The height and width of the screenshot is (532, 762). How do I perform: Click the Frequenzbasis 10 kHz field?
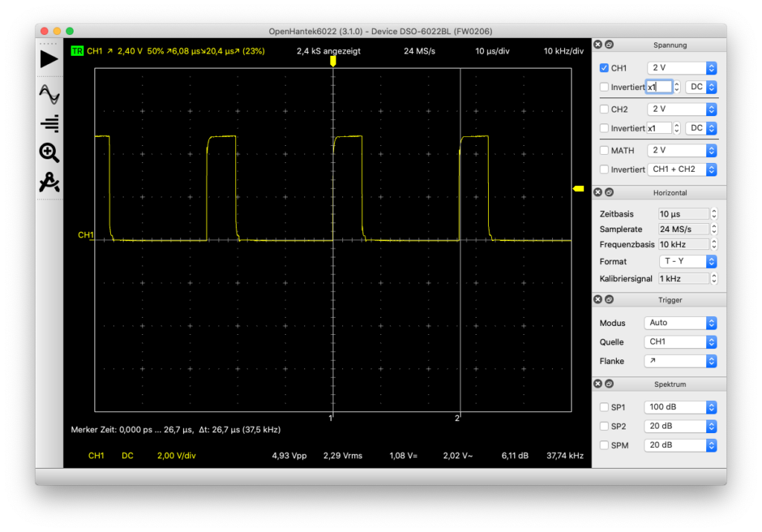[684, 244]
